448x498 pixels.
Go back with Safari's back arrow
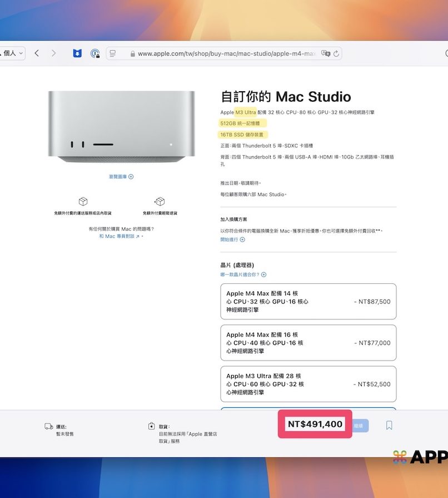(37, 53)
